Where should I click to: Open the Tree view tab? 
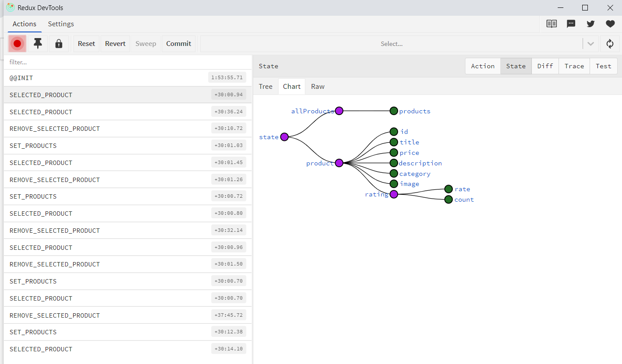pyautogui.click(x=266, y=87)
